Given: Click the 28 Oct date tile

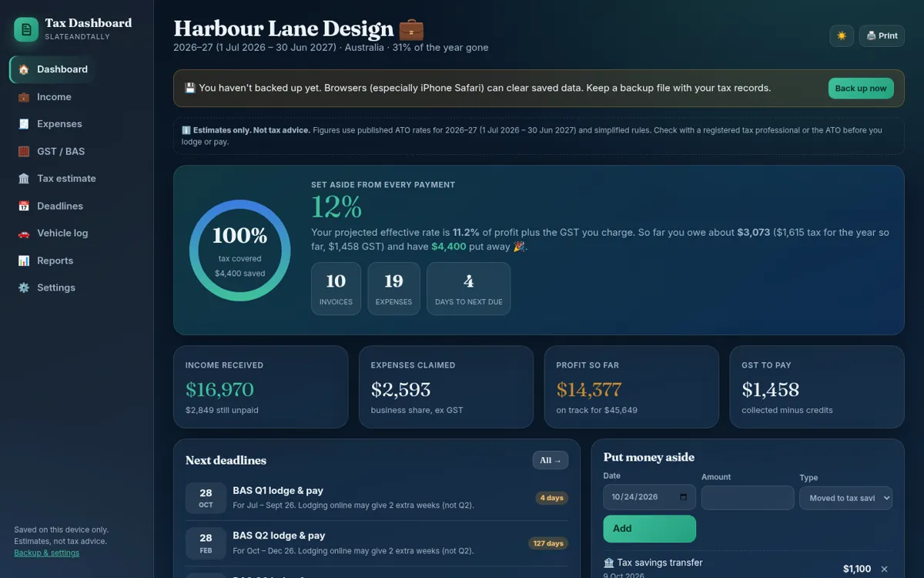Looking at the screenshot, I should point(206,498).
